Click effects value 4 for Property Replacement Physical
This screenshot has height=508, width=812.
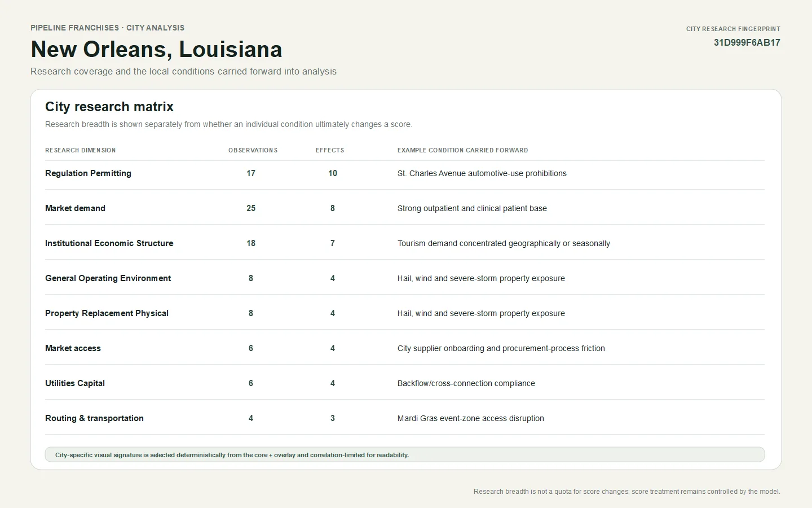333,313
